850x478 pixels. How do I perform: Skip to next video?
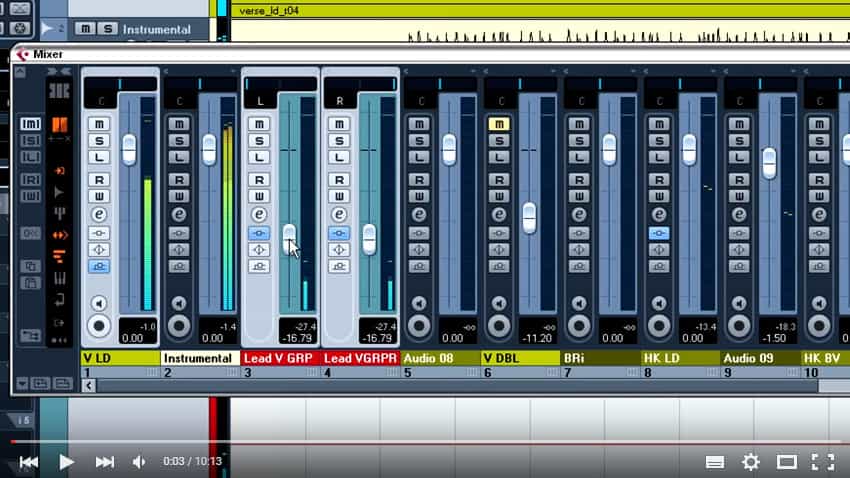point(105,462)
